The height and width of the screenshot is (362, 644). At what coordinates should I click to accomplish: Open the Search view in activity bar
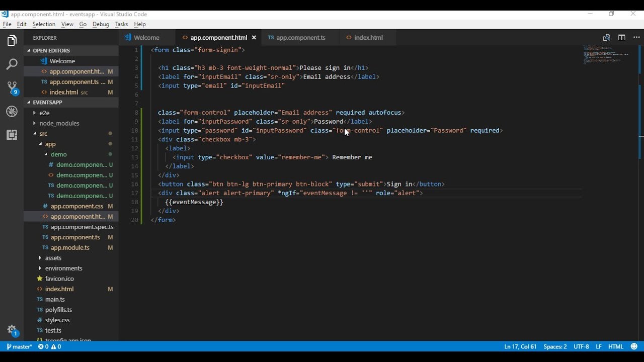pyautogui.click(x=12, y=64)
